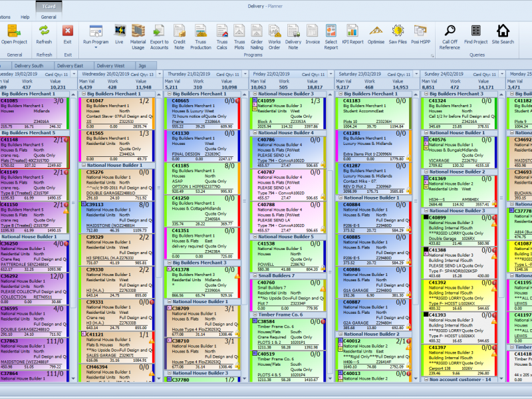Select pink card C40787

[288, 185]
